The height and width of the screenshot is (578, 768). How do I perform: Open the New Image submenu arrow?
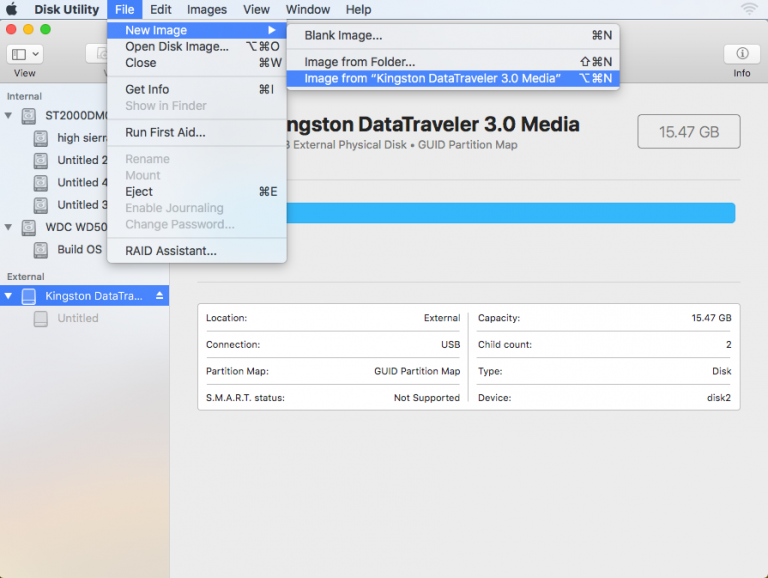click(272, 30)
